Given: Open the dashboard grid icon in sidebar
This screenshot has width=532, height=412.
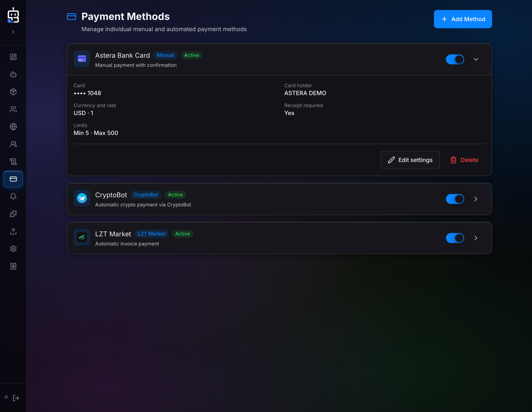Looking at the screenshot, I should [x=13, y=57].
